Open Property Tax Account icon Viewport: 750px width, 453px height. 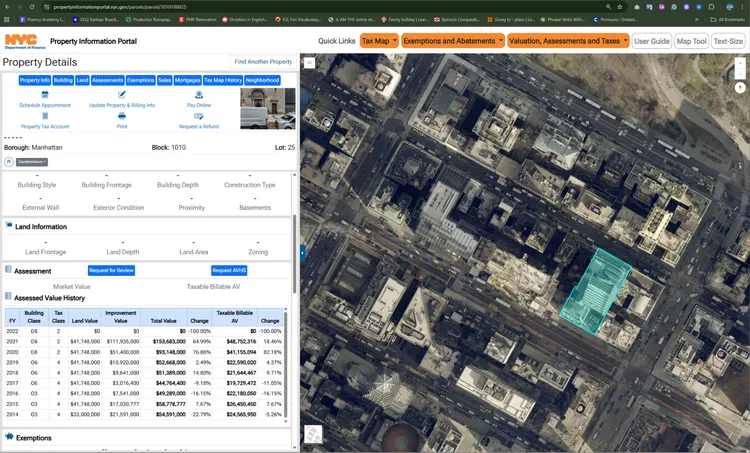pos(45,117)
